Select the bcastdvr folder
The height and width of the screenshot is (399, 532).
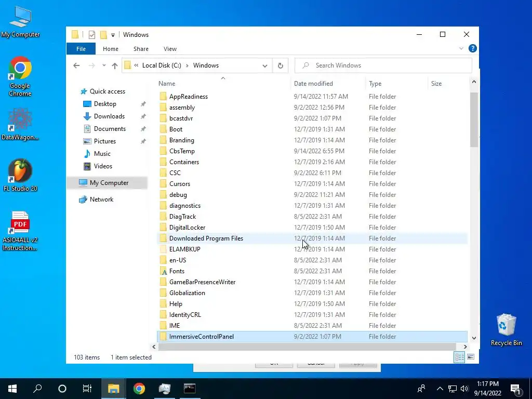[x=312, y=118]
